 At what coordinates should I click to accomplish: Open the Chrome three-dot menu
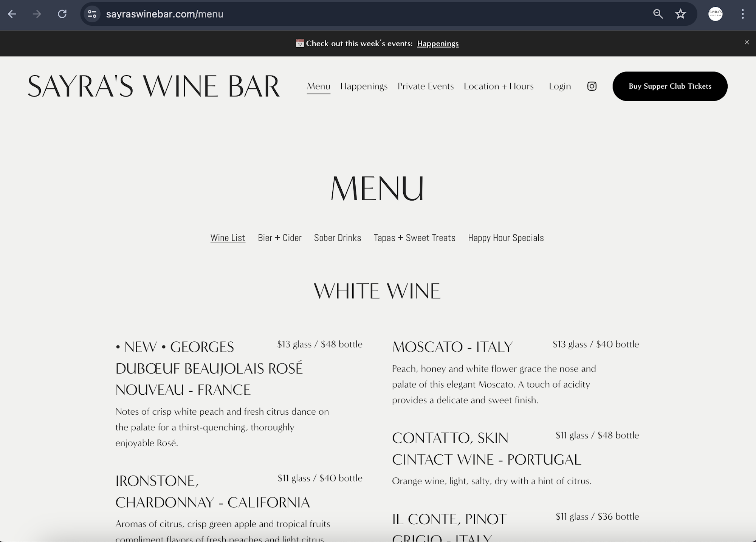(x=742, y=14)
